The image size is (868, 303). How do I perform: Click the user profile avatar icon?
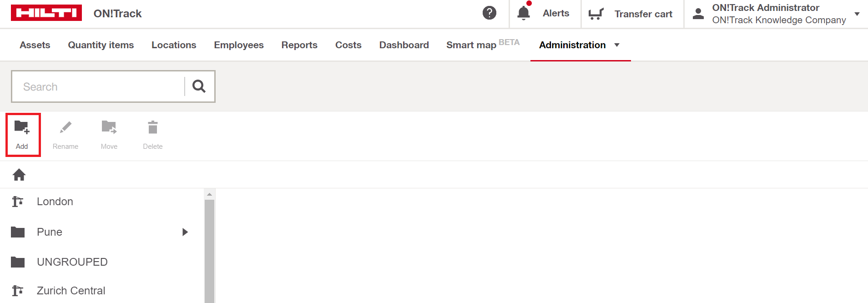tap(698, 14)
